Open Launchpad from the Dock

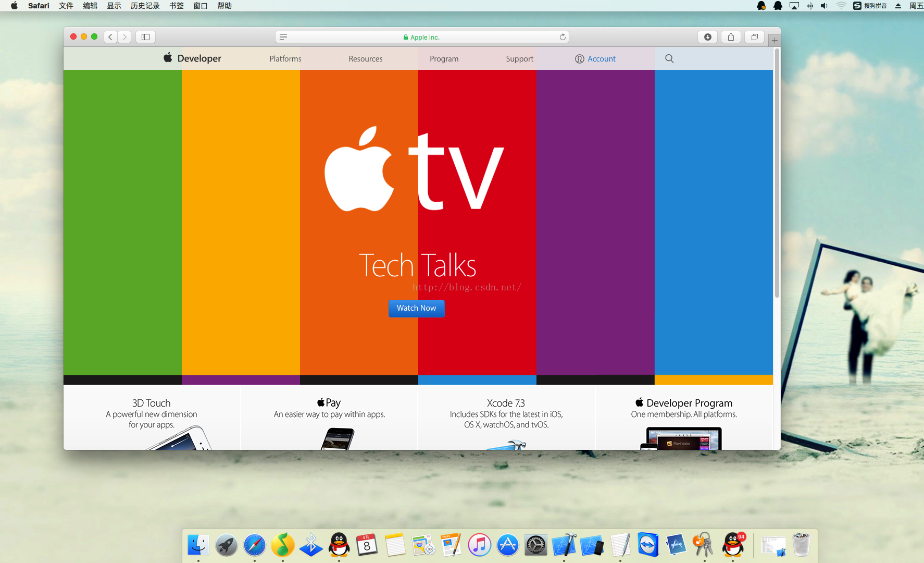click(x=227, y=545)
